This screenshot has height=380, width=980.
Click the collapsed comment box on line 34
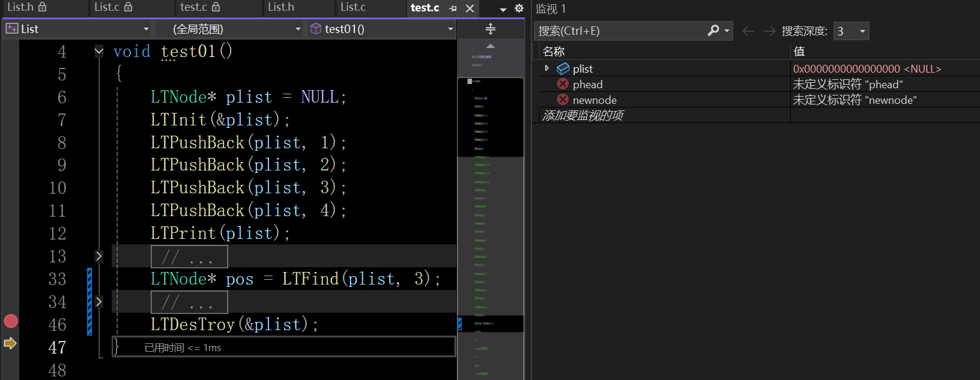point(189,302)
